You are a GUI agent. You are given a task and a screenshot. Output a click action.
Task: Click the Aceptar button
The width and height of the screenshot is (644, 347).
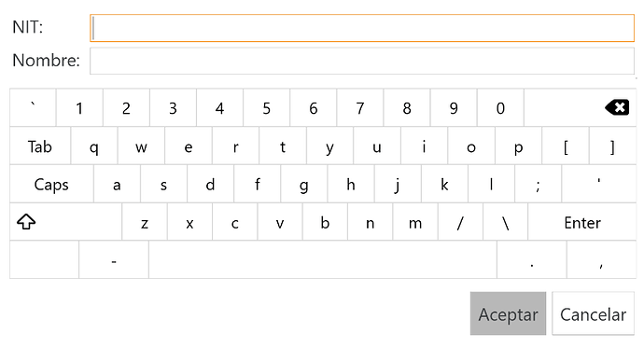click(508, 314)
